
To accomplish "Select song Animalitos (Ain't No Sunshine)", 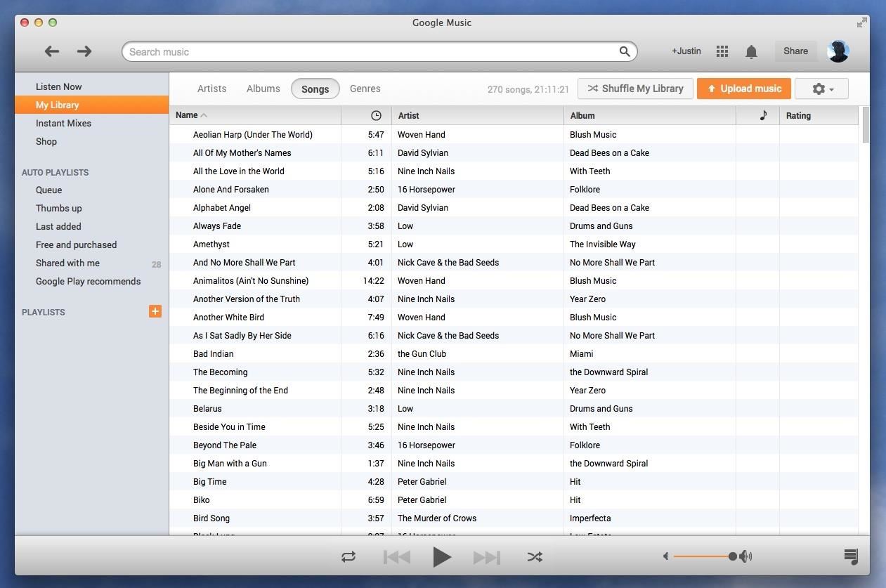I will 251,280.
